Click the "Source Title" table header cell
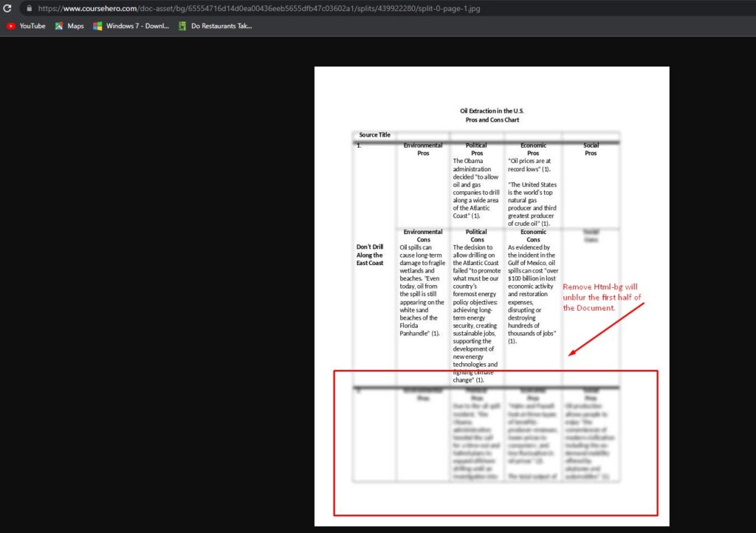The height and width of the screenshot is (533, 756). (x=374, y=135)
